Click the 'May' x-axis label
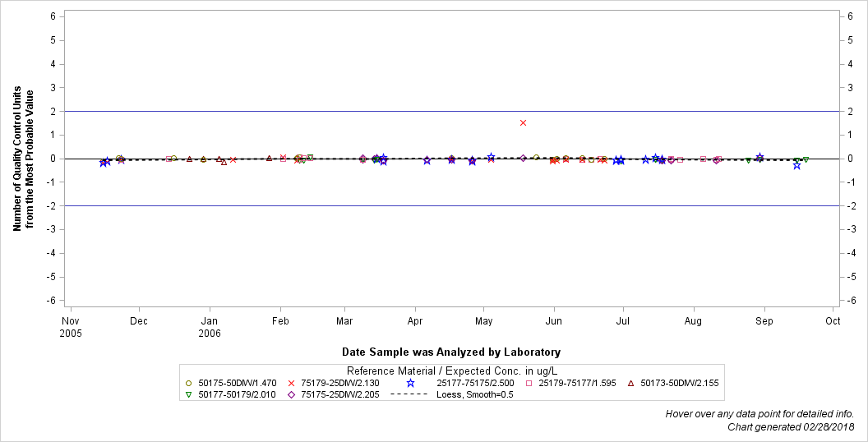The image size is (868, 442). click(484, 321)
